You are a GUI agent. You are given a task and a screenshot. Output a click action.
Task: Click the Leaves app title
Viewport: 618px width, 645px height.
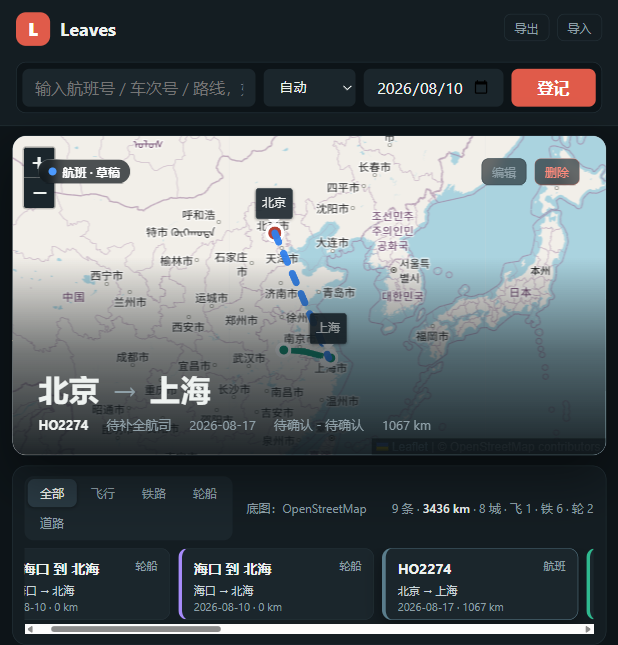(x=88, y=30)
